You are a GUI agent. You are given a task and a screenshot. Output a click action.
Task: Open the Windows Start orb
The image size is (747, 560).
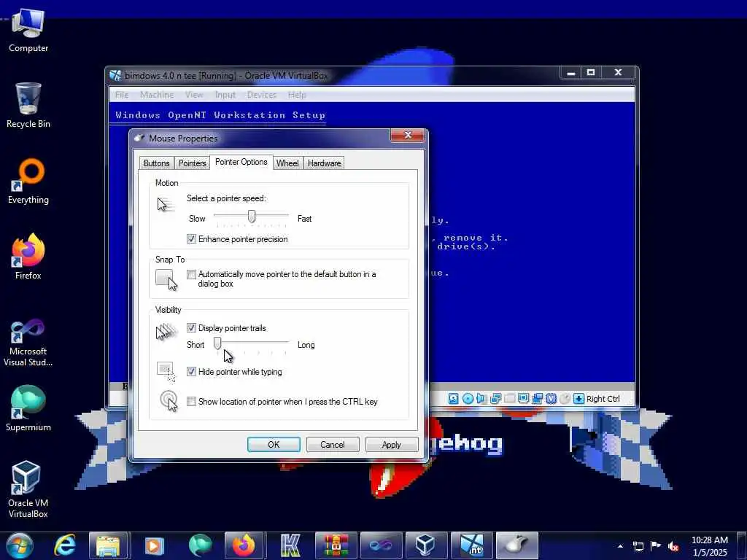pos(20,545)
